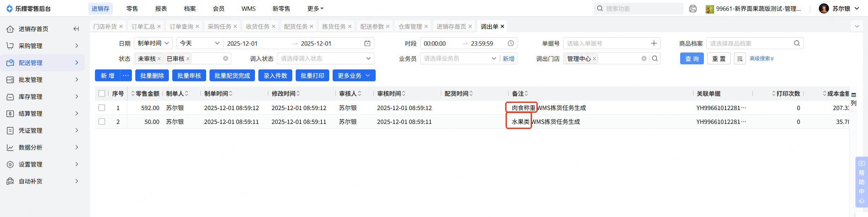Image resolution: width=868 pixels, height=217 pixels.
Task: Close the 门店补货 tab
Action: pyautogui.click(x=121, y=26)
